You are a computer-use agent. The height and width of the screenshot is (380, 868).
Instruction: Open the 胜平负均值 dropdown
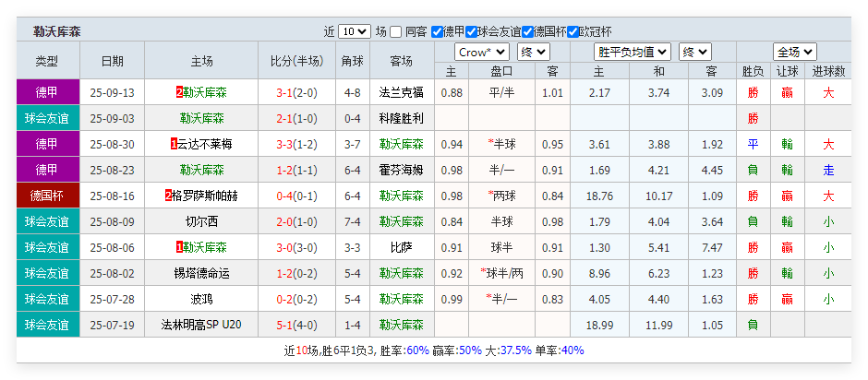click(633, 53)
